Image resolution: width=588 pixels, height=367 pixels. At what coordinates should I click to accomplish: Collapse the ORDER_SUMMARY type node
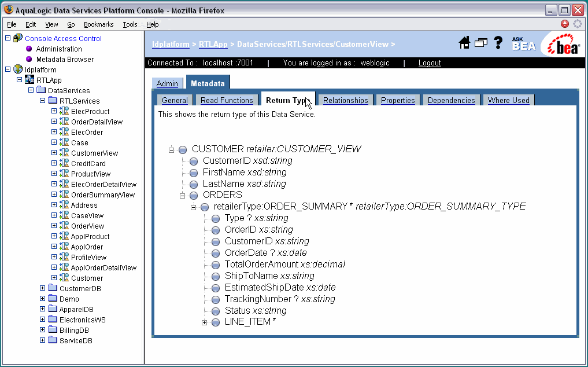point(193,207)
